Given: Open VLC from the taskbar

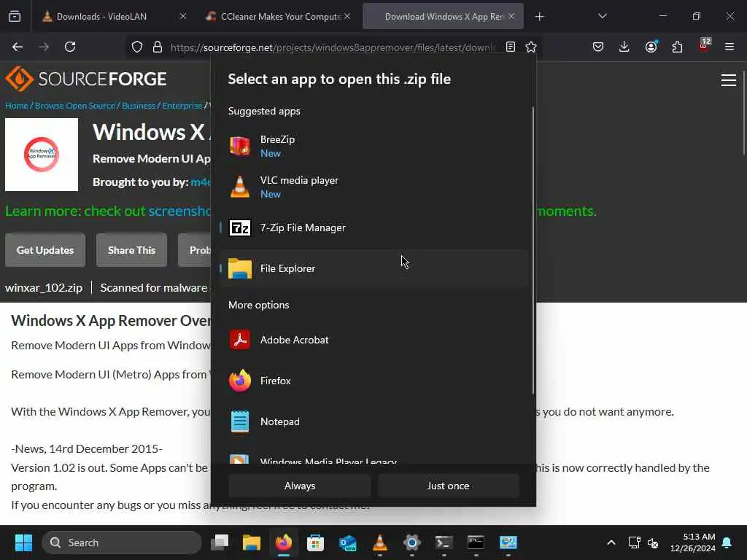Looking at the screenshot, I should [x=379, y=542].
